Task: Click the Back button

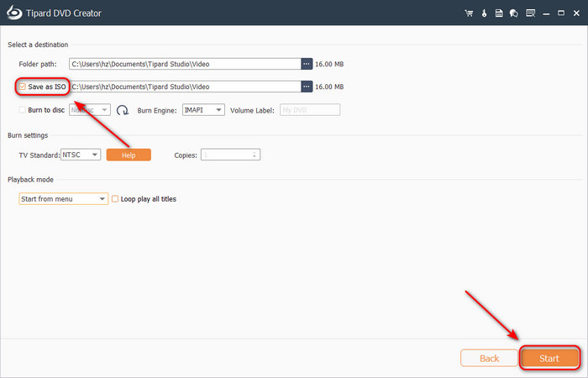Action: click(490, 359)
